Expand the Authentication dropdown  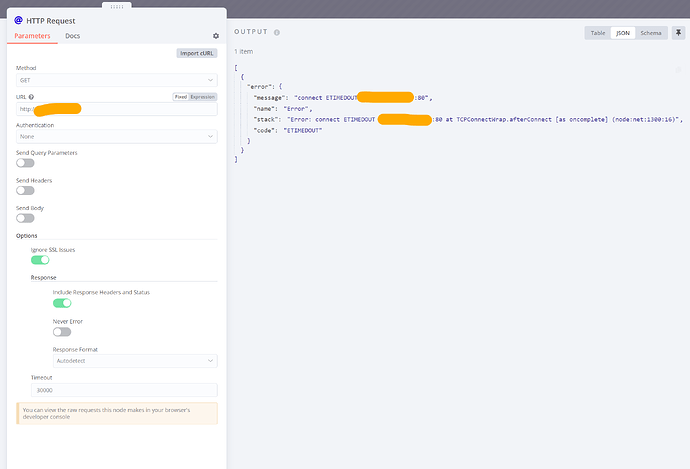116,136
